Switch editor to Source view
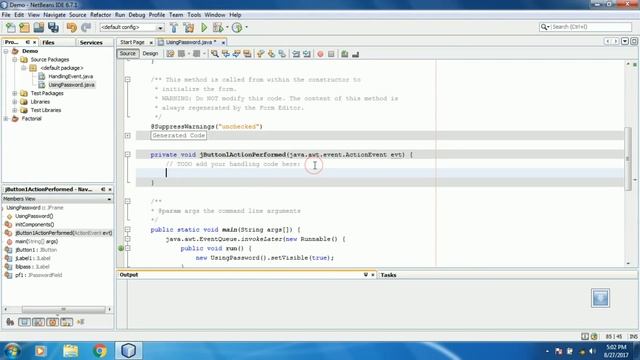Image resolution: width=640 pixels, height=360 pixels. click(128, 53)
